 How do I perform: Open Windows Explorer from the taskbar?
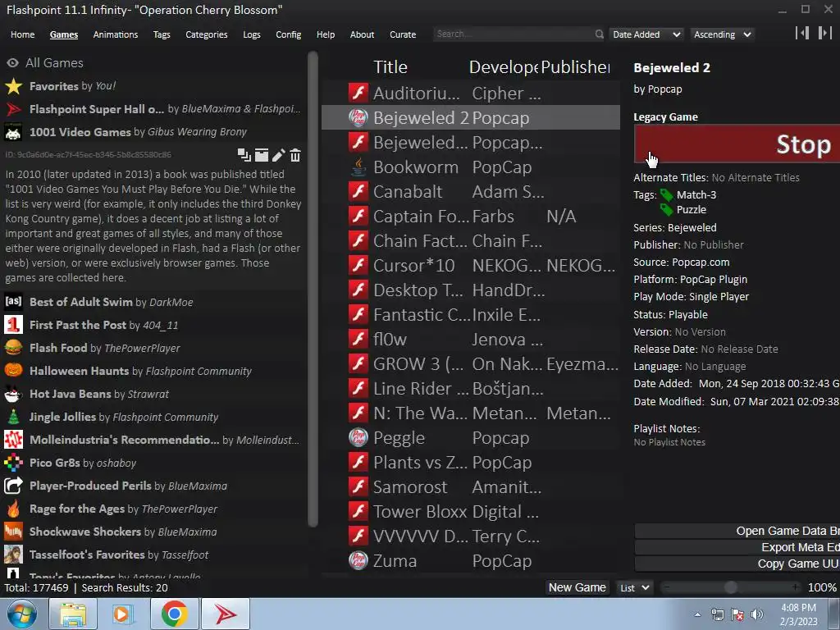coord(73,614)
